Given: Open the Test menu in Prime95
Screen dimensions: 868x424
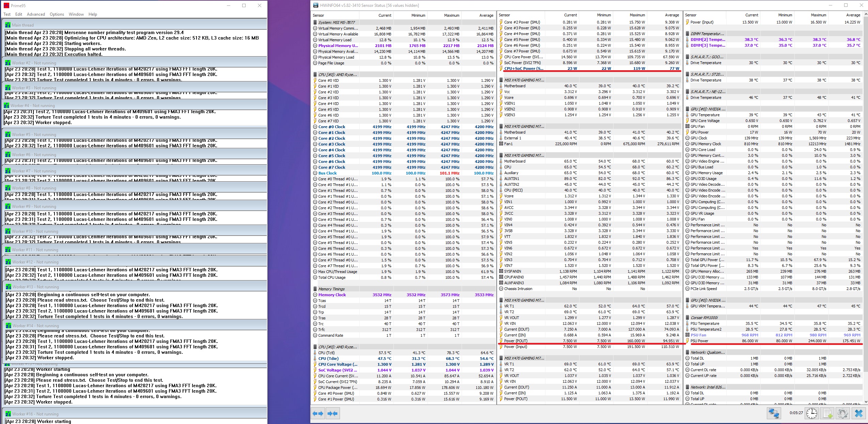Looking at the screenshot, I should pos(7,14).
